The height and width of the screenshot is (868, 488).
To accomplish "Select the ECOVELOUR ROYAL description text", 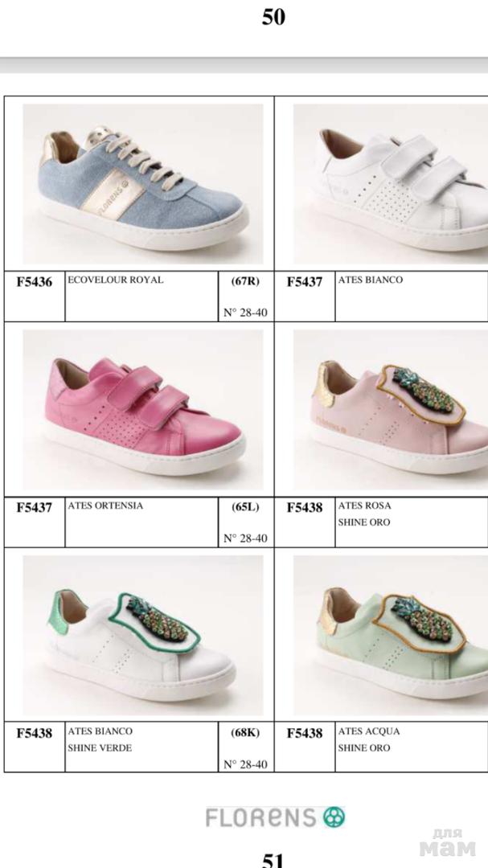I will [115, 280].
